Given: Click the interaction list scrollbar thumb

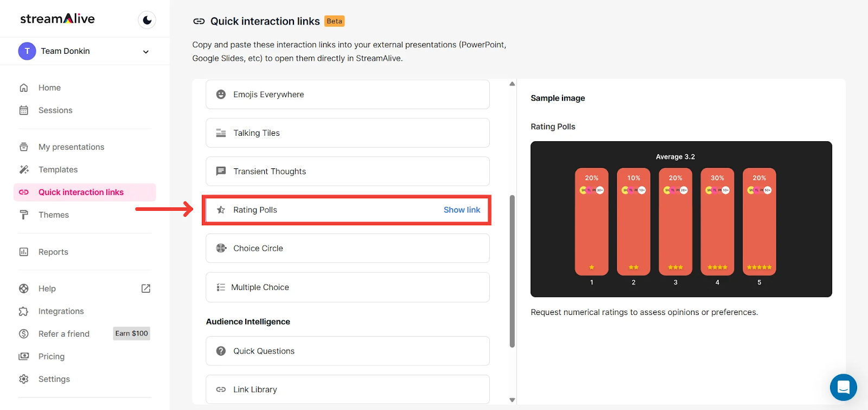Looking at the screenshot, I should coord(512,272).
